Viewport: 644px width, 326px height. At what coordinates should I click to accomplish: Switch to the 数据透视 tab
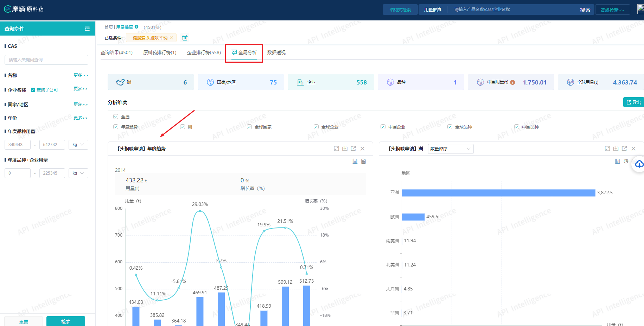[276, 52]
